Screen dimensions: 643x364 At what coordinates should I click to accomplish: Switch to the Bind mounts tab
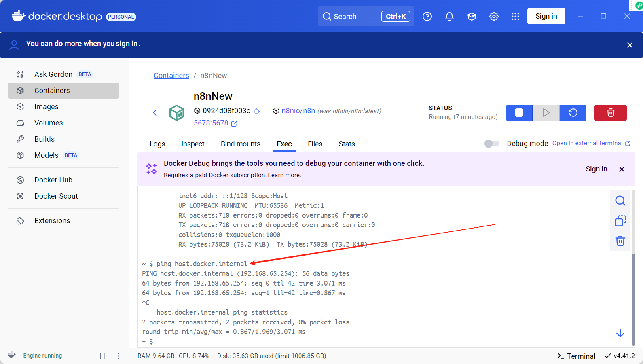[241, 144]
